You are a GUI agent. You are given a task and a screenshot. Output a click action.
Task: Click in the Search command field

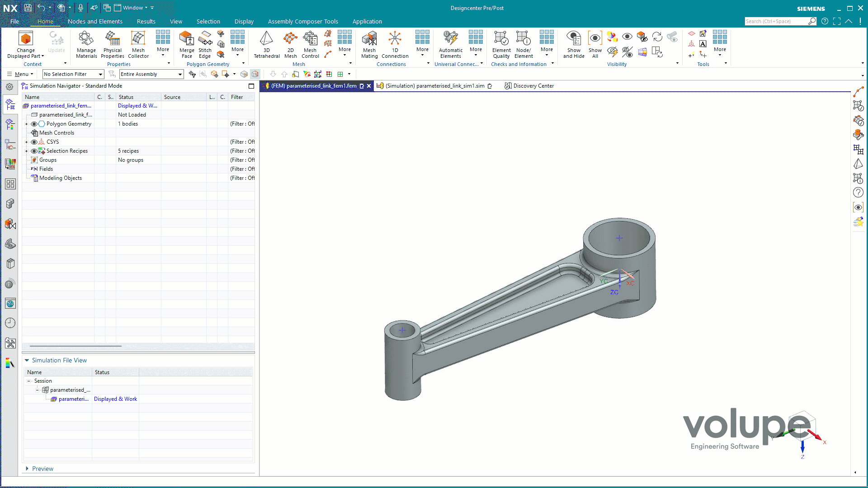(776, 21)
